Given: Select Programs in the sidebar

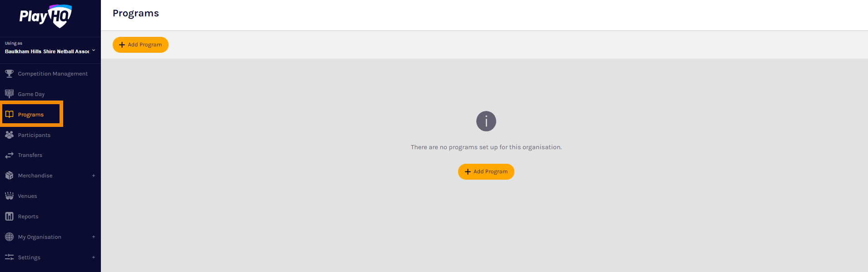Looking at the screenshot, I should (31, 115).
